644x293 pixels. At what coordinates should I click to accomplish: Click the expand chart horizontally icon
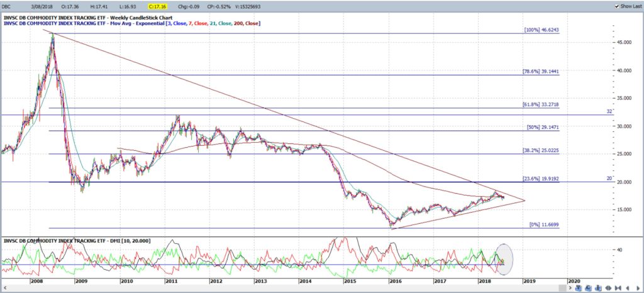[x=608, y=288]
